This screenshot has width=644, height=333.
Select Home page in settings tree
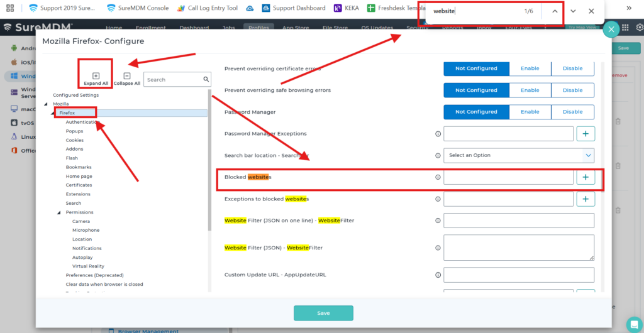point(79,177)
